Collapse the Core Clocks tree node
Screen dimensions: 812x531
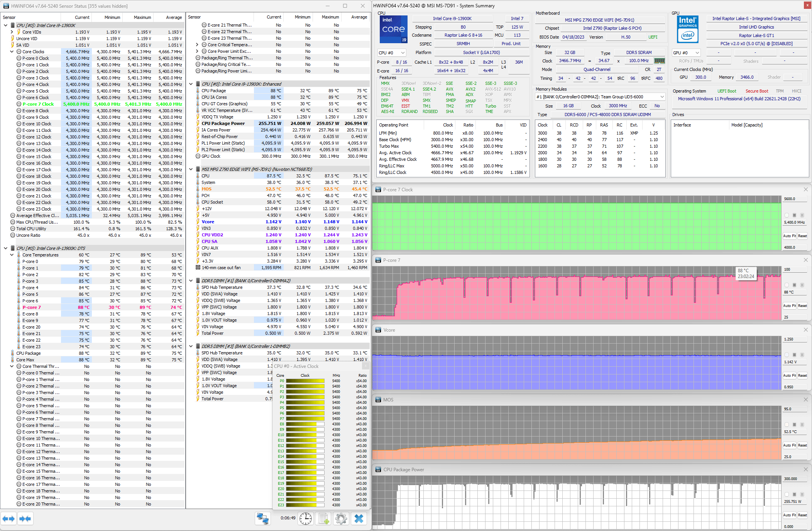(x=12, y=52)
